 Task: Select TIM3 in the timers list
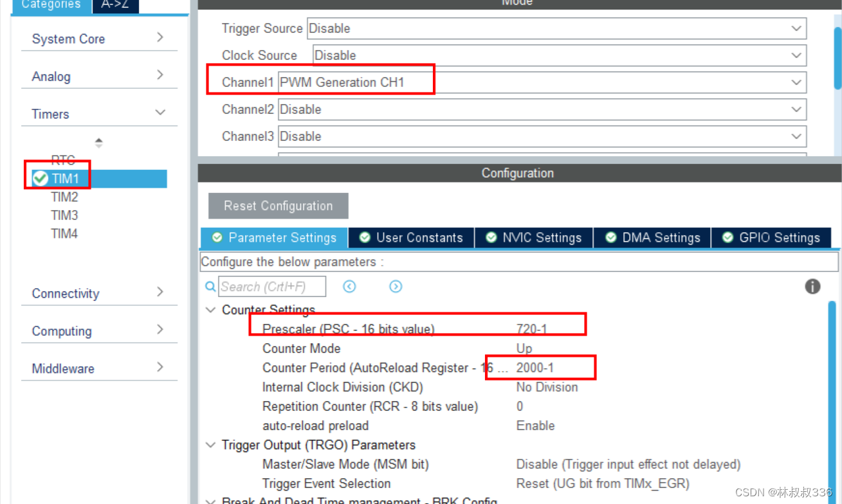(x=64, y=215)
